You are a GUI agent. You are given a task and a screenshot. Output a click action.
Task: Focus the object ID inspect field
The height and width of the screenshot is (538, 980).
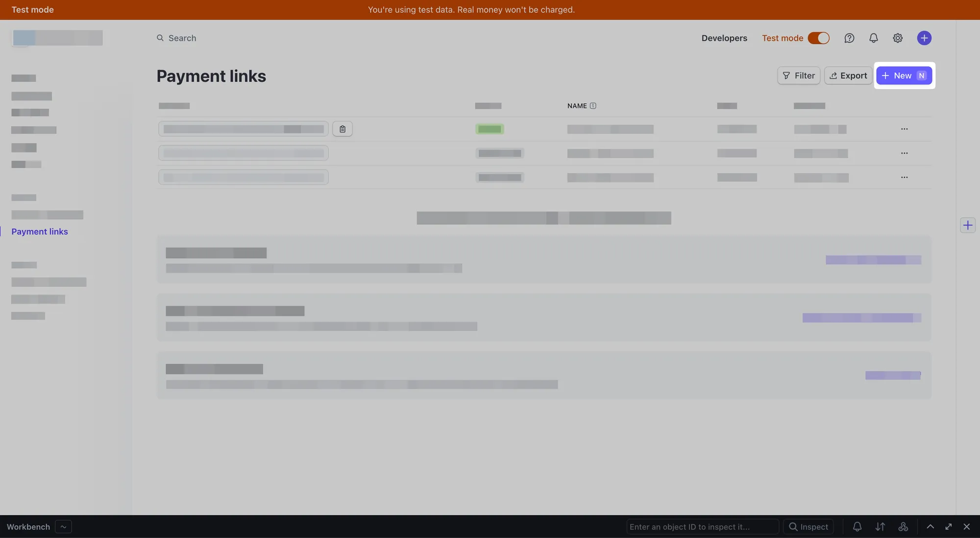(x=702, y=527)
